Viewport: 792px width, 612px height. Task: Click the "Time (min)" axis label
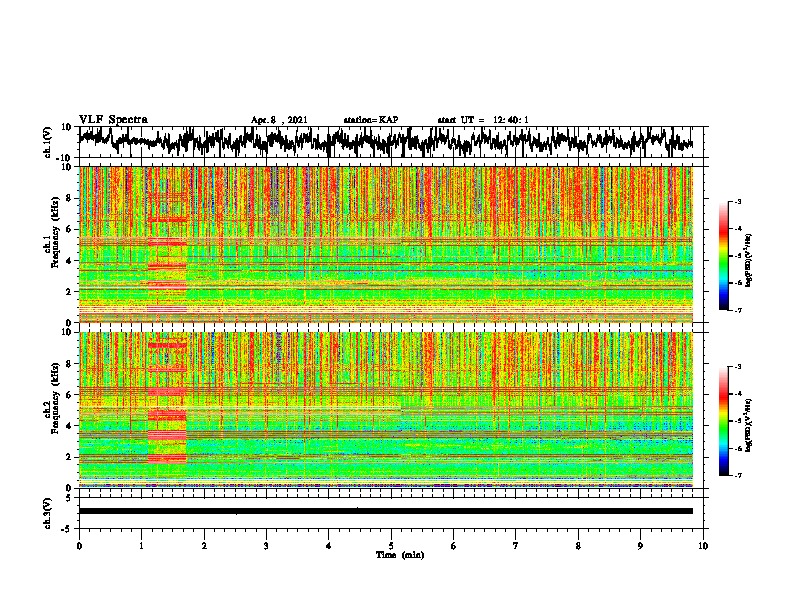[400, 555]
